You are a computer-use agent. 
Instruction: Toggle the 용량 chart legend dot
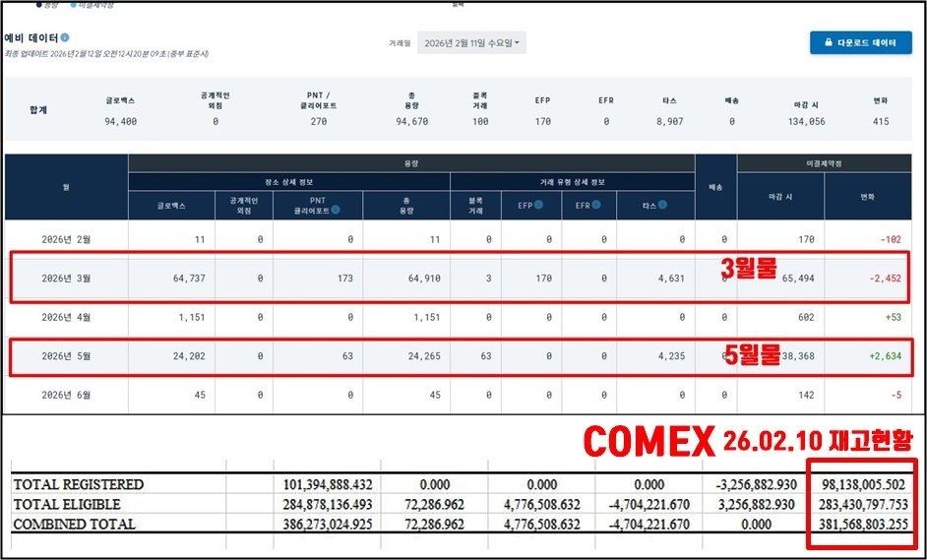38,5
